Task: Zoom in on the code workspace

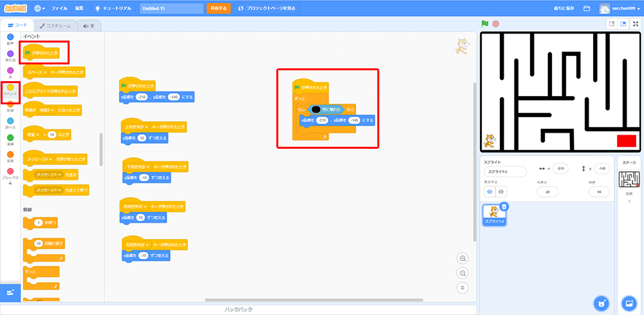Action: tap(462, 258)
